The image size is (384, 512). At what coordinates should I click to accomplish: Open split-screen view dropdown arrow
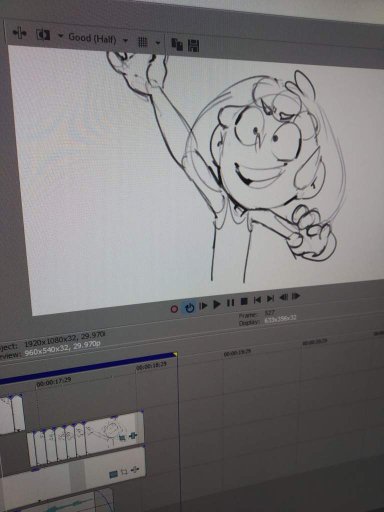pyautogui.click(x=61, y=36)
